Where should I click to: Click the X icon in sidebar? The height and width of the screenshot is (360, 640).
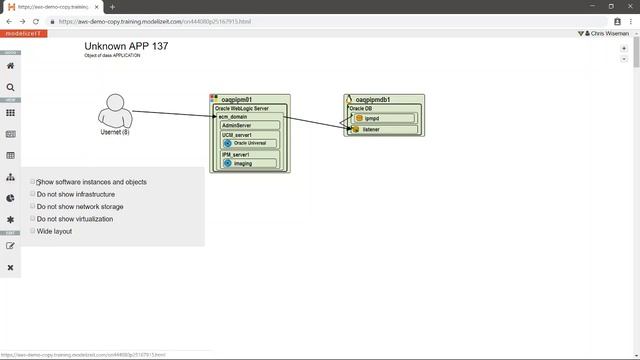tap(10, 267)
